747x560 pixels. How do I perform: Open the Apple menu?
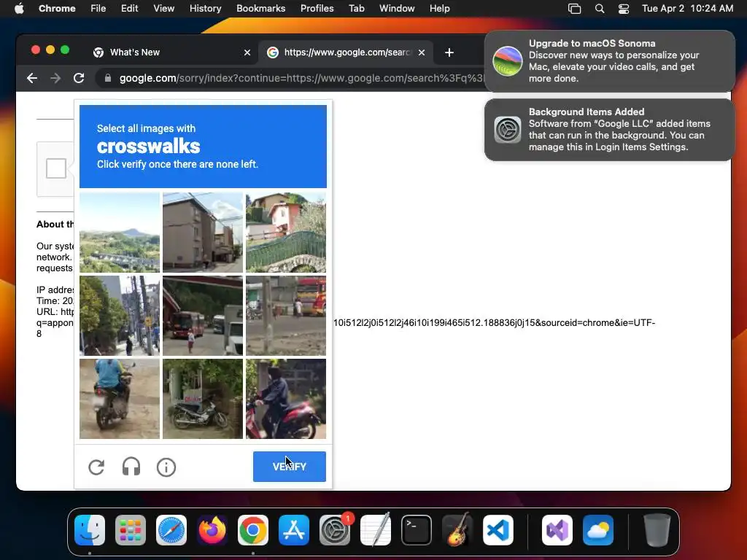click(19, 8)
